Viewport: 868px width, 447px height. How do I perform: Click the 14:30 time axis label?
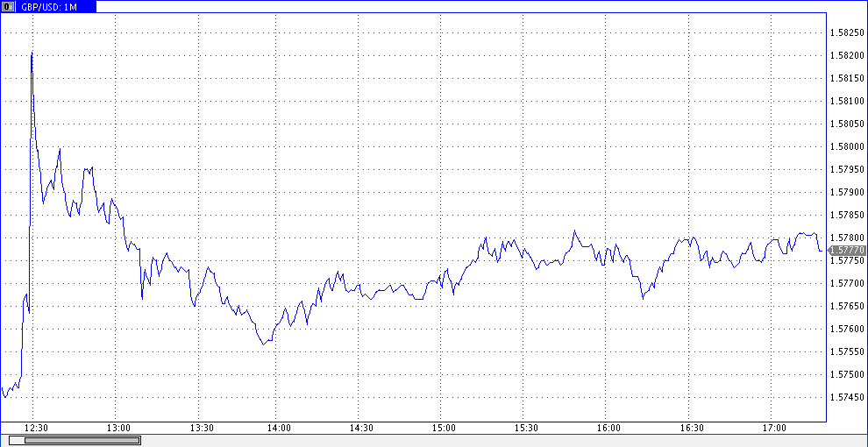pos(362,429)
